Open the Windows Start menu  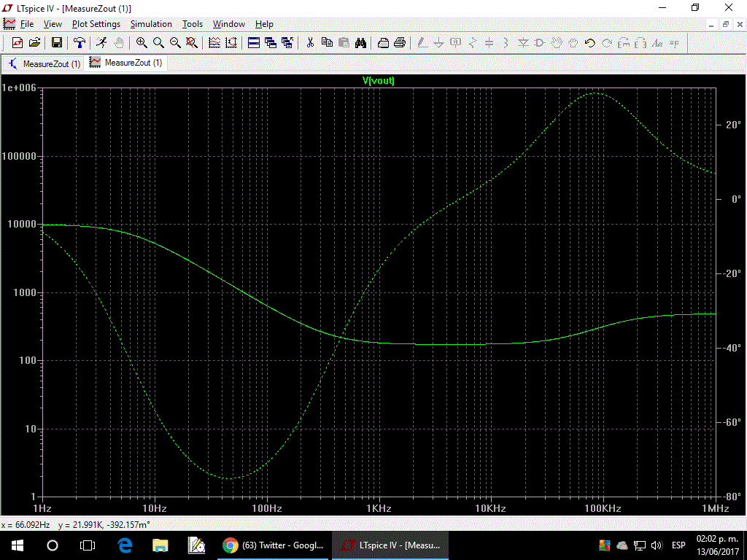tap(18, 545)
